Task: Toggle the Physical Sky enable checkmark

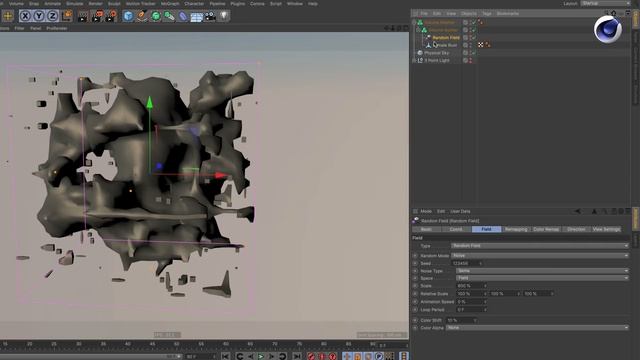Action: click(x=473, y=53)
